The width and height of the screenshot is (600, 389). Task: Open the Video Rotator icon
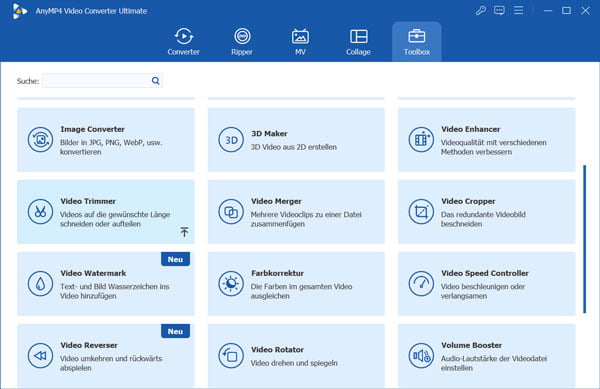tap(231, 355)
